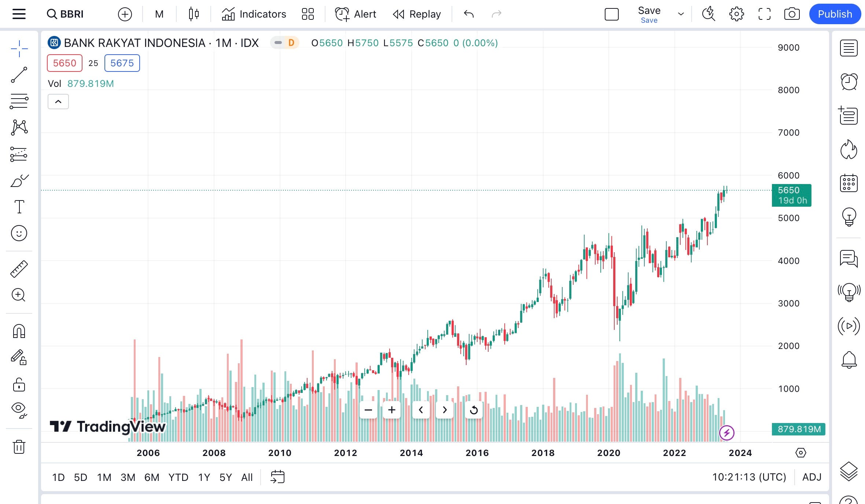
Task: Collapse the indicator legend chevron
Action: click(x=58, y=102)
